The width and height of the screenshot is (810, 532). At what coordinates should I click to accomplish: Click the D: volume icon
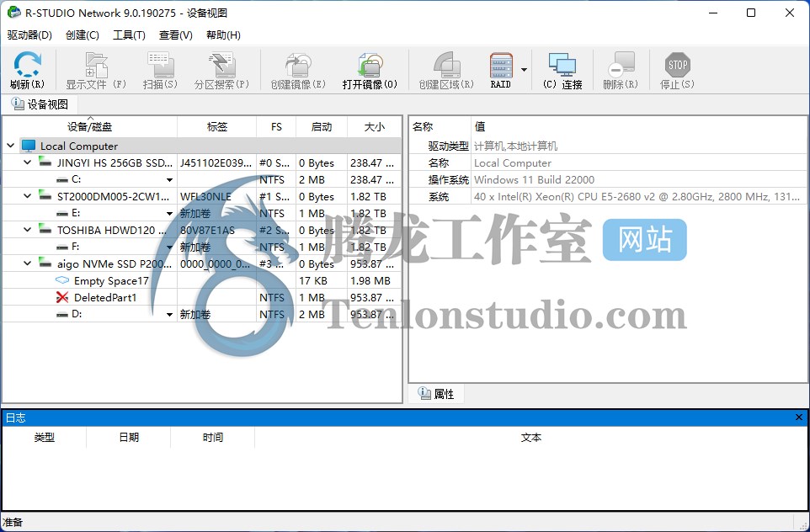point(62,314)
